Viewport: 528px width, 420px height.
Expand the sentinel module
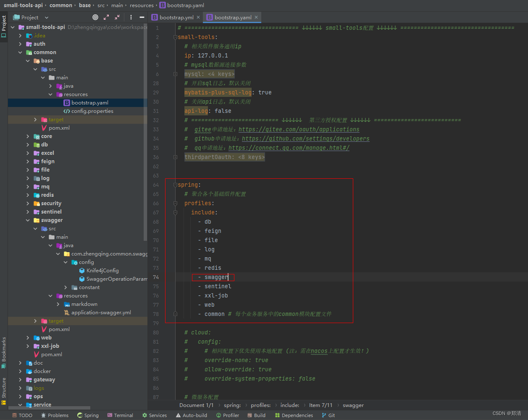28,212
